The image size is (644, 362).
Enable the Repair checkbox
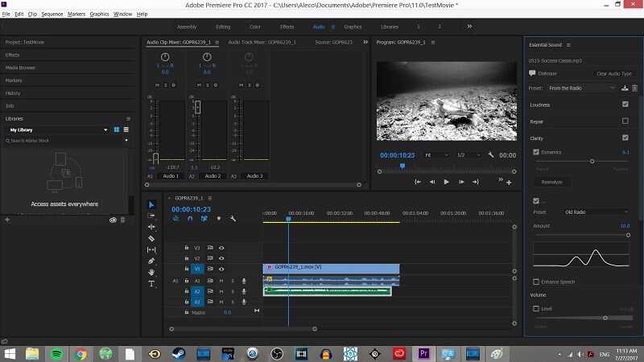click(625, 121)
